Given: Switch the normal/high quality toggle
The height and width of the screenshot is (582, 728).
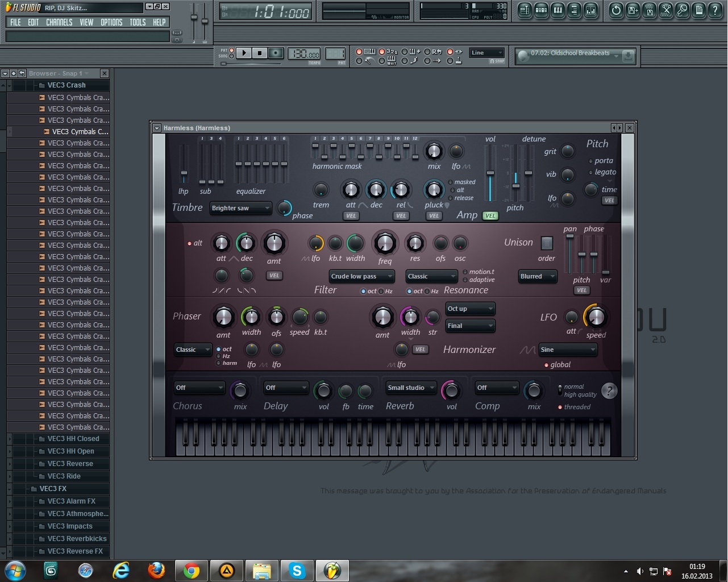Looking at the screenshot, I should (560, 390).
